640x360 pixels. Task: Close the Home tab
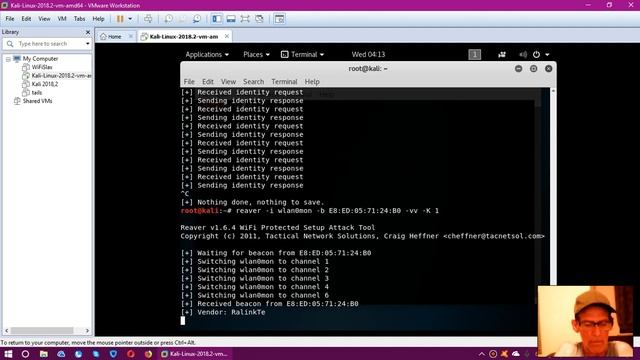131,36
